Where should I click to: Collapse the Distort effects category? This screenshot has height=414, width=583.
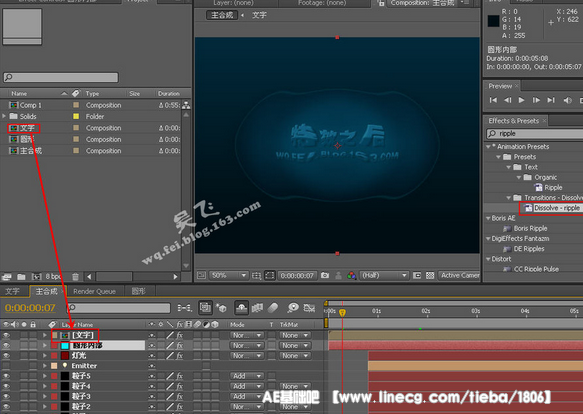(488, 259)
